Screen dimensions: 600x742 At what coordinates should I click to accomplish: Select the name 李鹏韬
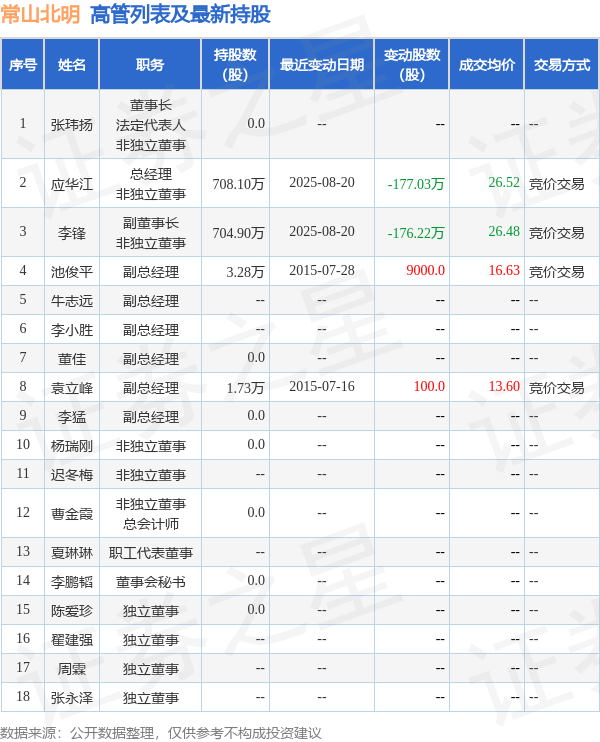(x=71, y=582)
